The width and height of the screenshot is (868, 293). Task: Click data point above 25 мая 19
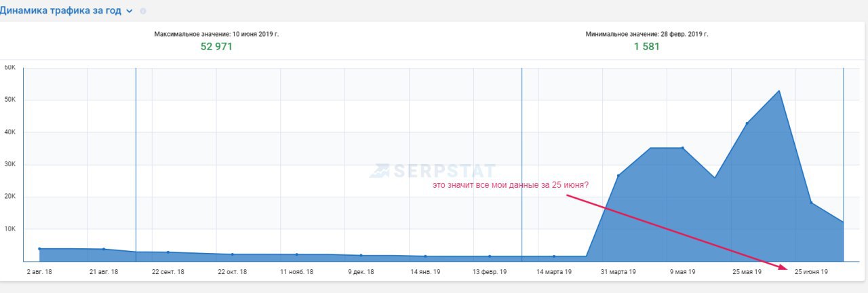click(x=747, y=123)
